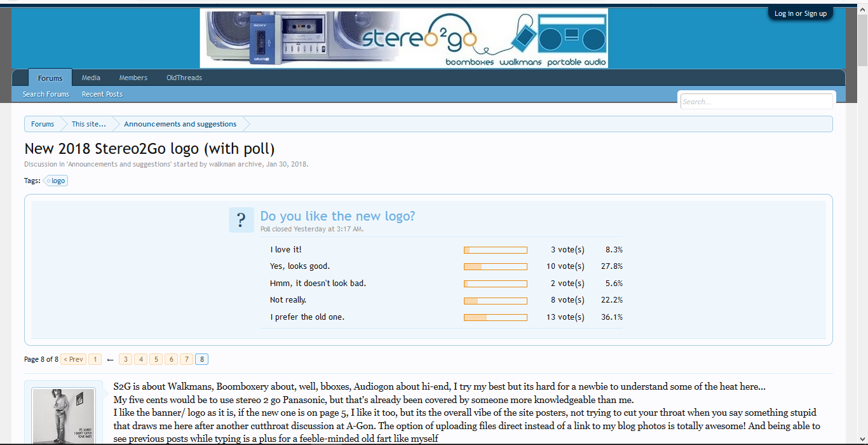Screen dimensions: 868x445
Task: Switch to the Members tab
Action: pyautogui.click(x=133, y=78)
